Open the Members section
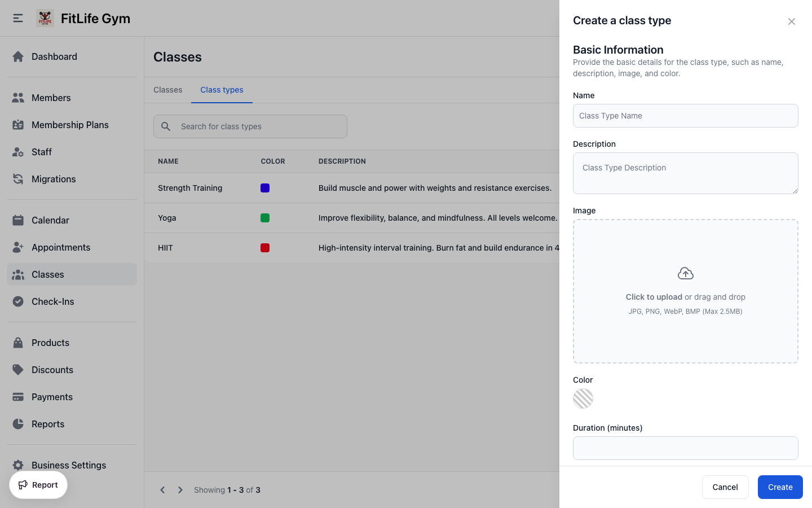812x508 pixels. pyautogui.click(x=51, y=98)
